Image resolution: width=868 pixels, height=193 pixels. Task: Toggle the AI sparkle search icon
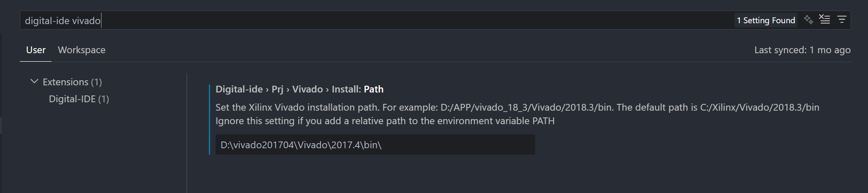[x=808, y=20]
